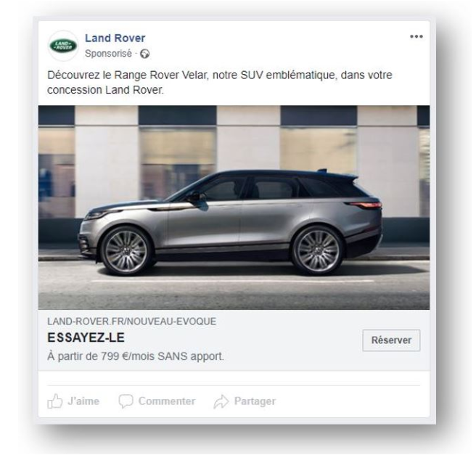The width and height of the screenshot is (476, 463).
Task: Click the share arrow icon
Action: click(221, 401)
